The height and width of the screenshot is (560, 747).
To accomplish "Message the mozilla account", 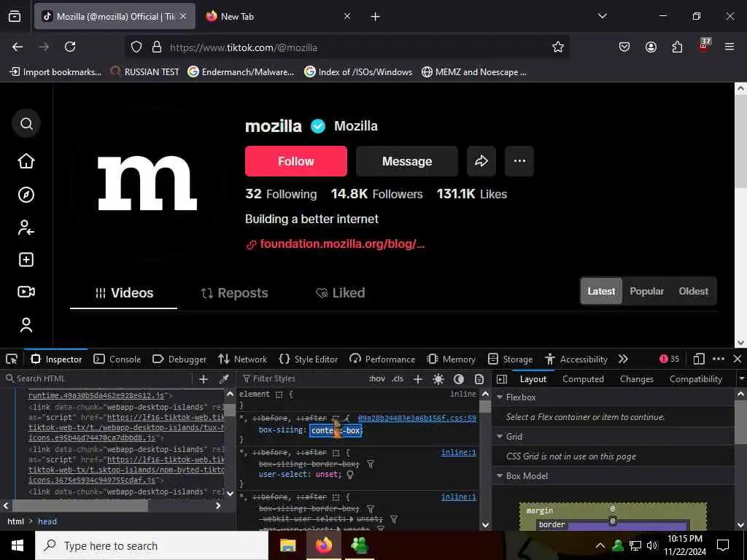I will pyautogui.click(x=407, y=161).
